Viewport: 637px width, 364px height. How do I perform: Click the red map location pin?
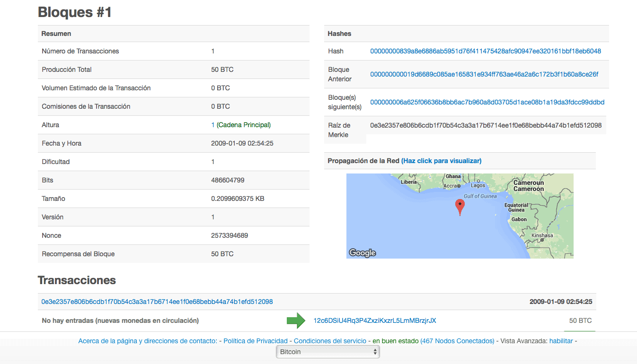click(460, 208)
